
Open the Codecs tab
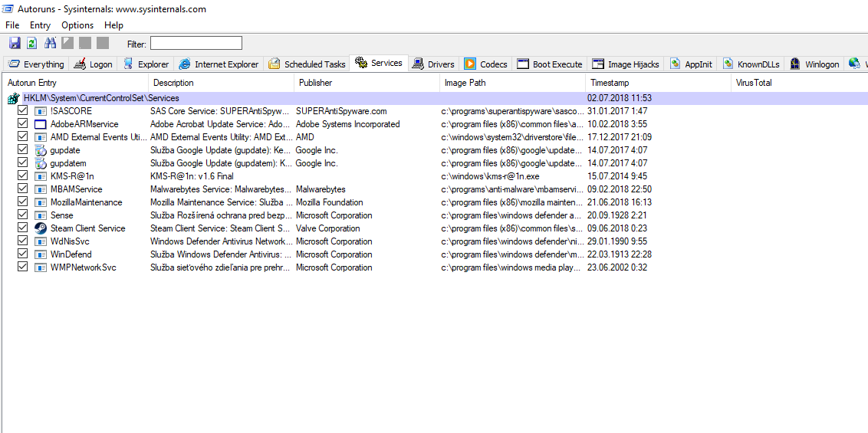click(x=485, y=64)
